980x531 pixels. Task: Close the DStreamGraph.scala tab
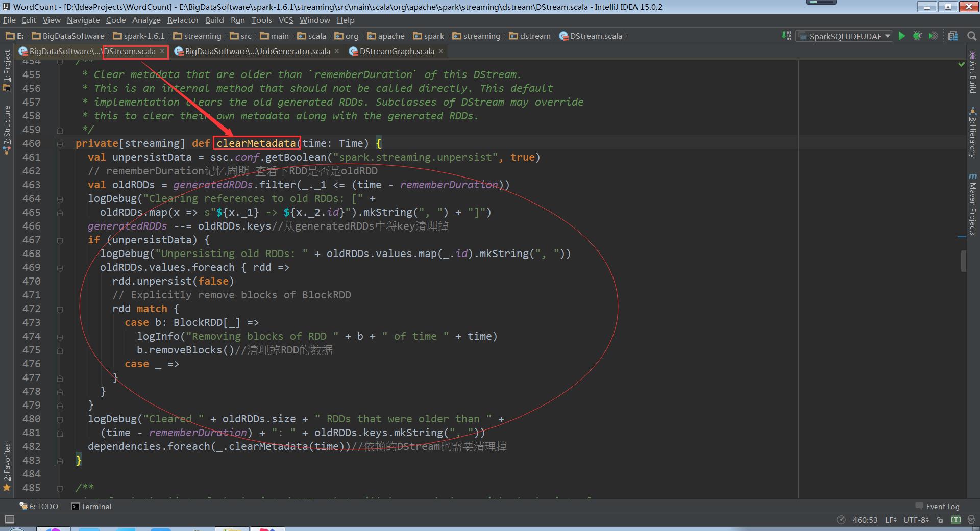441,51
